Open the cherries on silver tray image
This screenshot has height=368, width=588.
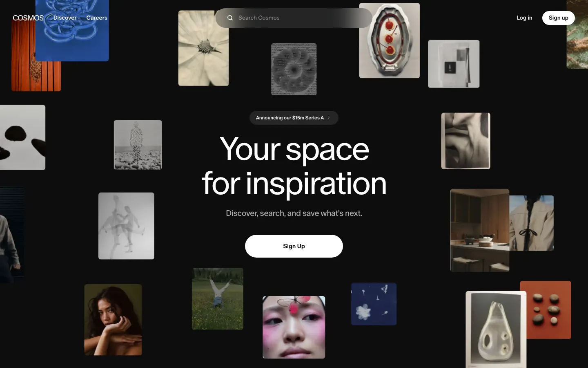coord(390,40)
